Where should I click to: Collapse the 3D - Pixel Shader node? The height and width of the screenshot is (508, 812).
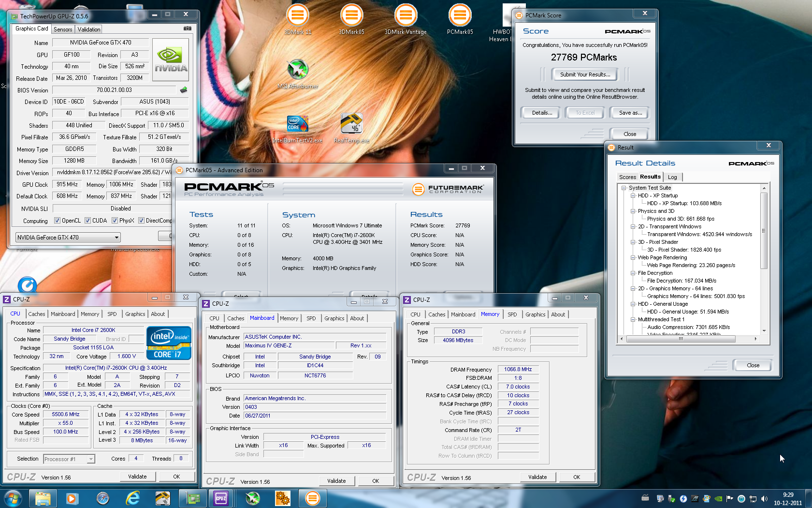633,242
